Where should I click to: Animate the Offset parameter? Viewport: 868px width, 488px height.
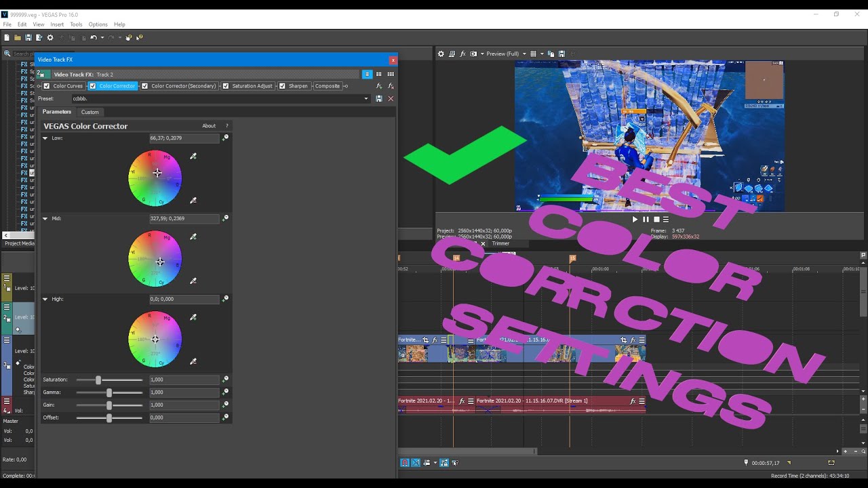226,418
